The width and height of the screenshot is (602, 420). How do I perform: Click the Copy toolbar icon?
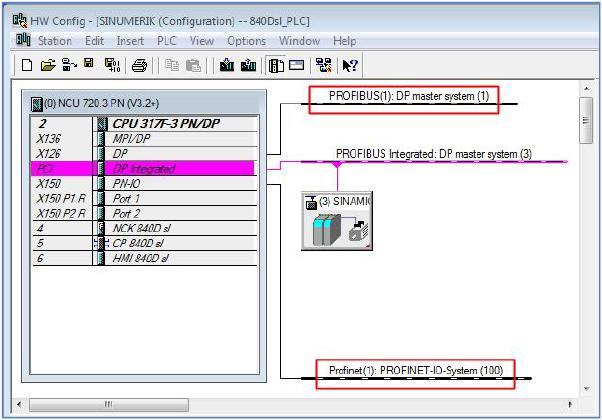172,65
